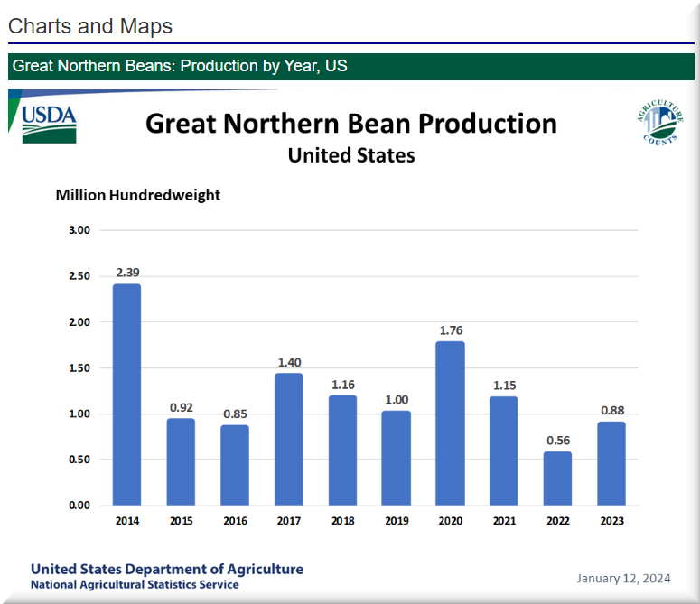Select the 2020 bar showing 1.76
700x604 pixels.
tap(449, 423)
